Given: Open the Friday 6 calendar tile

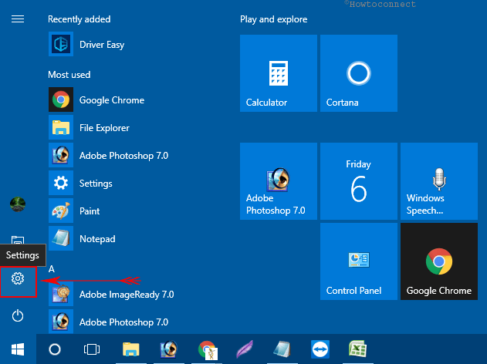Looking at the screenshot, I should pyautogui.click(x=359, y=181).
